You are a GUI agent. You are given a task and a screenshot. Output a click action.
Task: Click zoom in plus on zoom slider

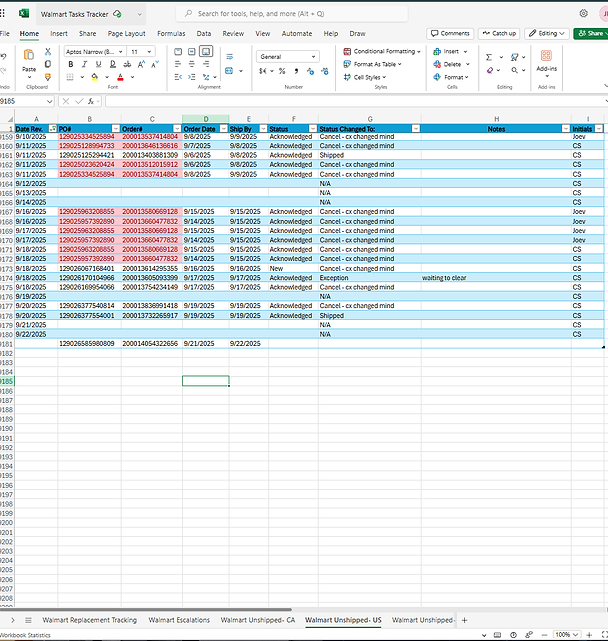click(x=589, y=635)
